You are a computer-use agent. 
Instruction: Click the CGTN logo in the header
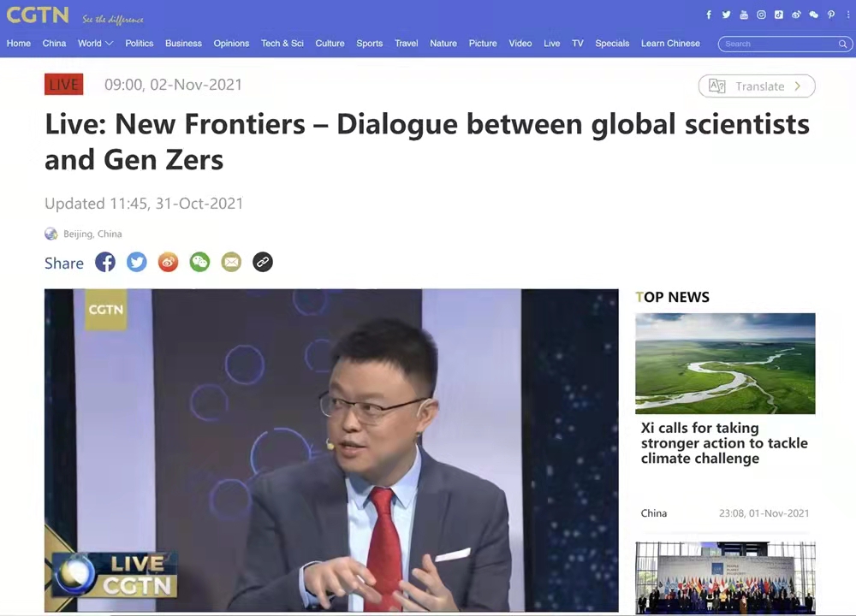(x=38, y=15)
